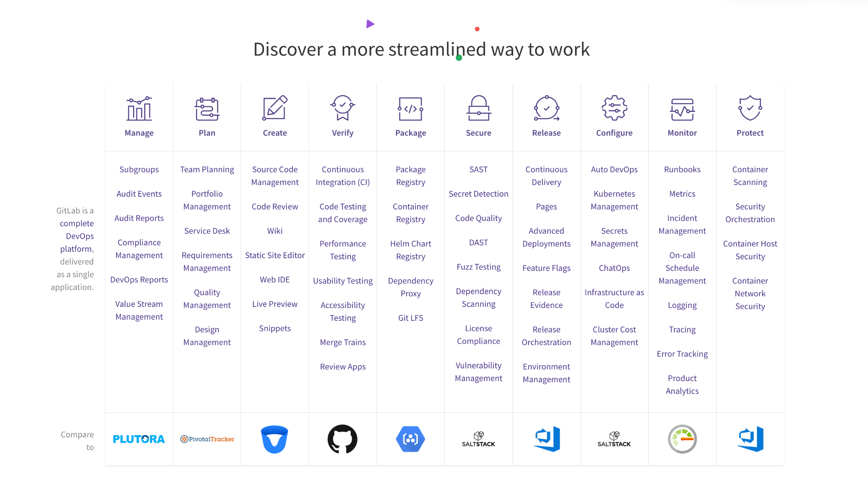The width and height of the screenshot is (868, 485).
Task: Click the Plutora comparison logo
Action: pyautogui.click(x=139, y=439)
